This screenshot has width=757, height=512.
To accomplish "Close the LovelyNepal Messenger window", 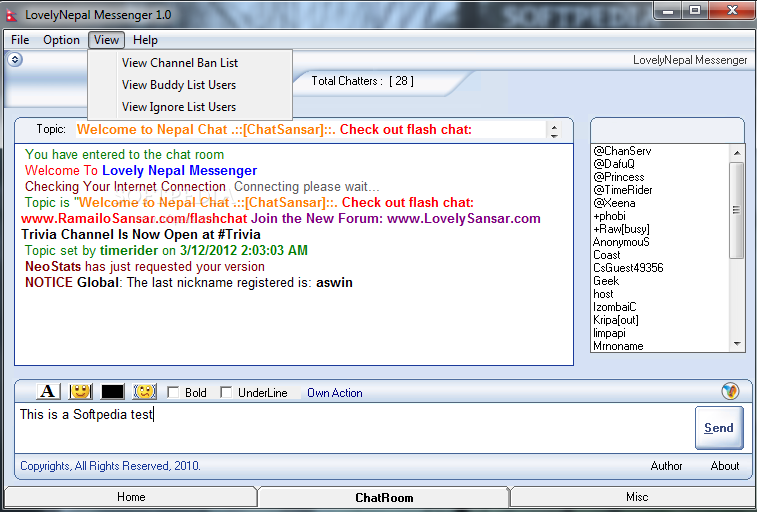I will click(x=732, y=11).
